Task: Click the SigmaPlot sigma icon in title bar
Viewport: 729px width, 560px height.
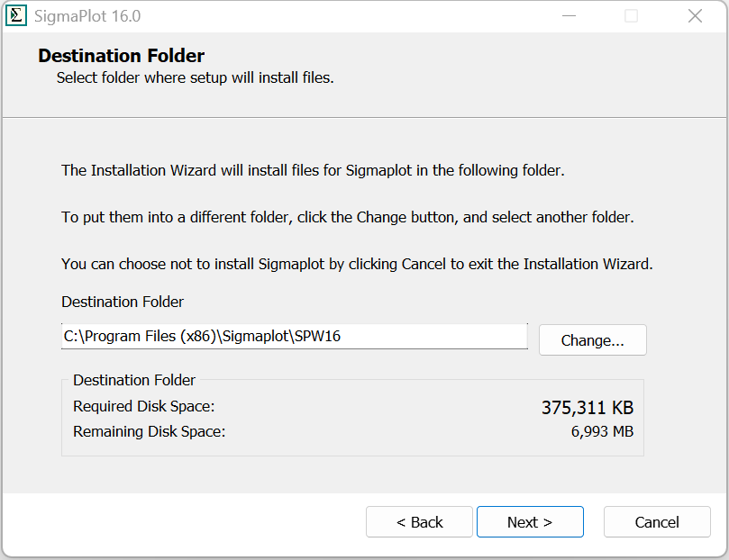Action: 16,16
